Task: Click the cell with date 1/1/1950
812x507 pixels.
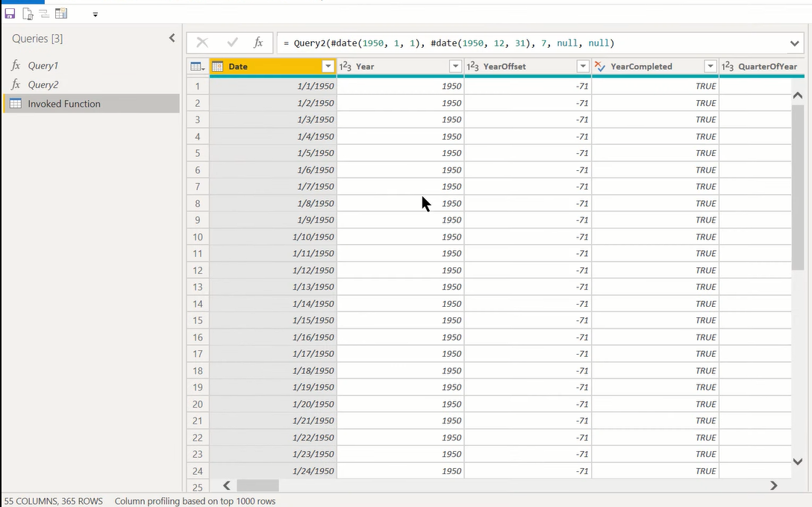Action: coord(273,86)
